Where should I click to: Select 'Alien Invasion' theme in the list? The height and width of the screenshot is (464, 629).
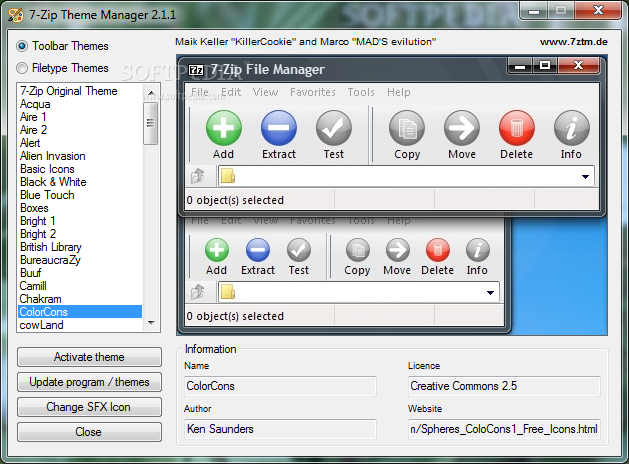(x=80, y=156)
